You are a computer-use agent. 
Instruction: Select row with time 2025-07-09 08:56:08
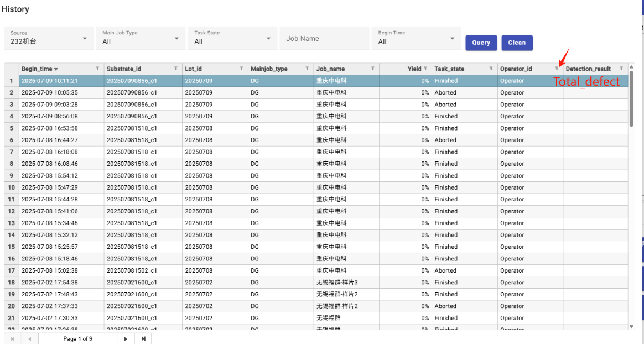click(x=316, y=117)
